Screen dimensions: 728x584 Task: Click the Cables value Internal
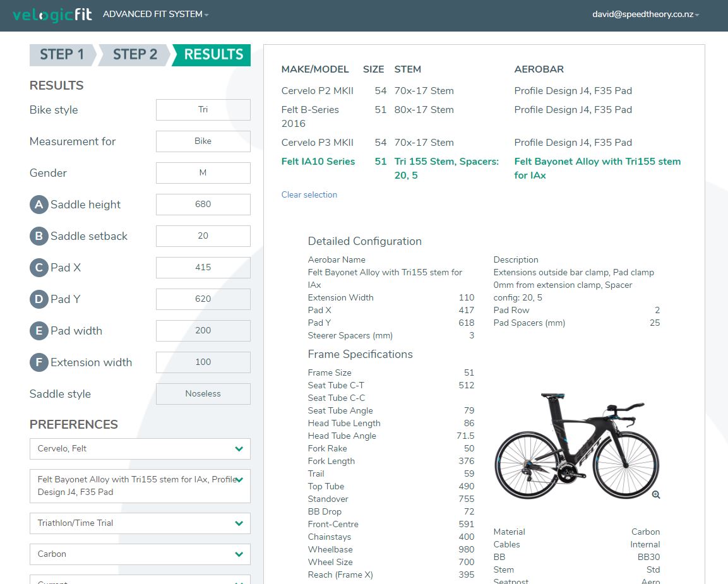[645, 544]
